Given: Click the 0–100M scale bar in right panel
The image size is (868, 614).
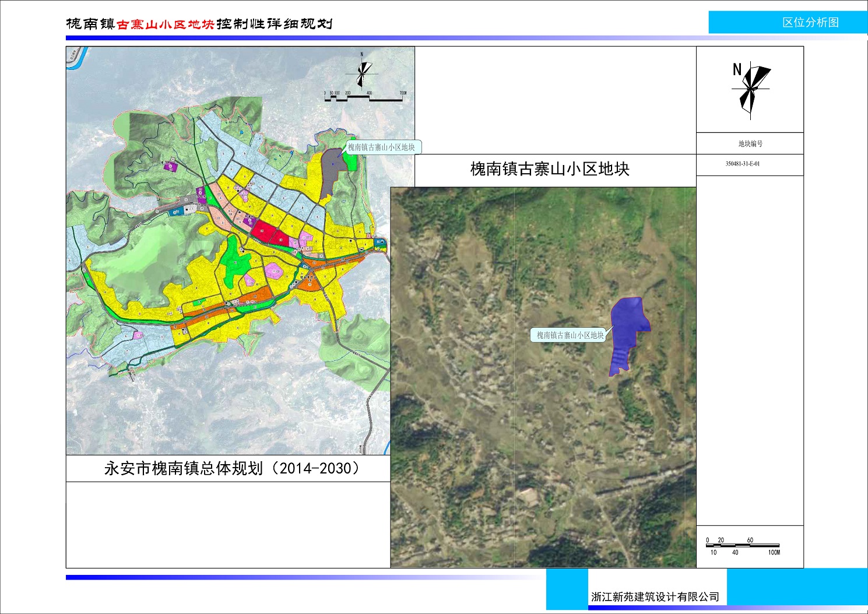Looking at the screenshot, I should (742, 546).
